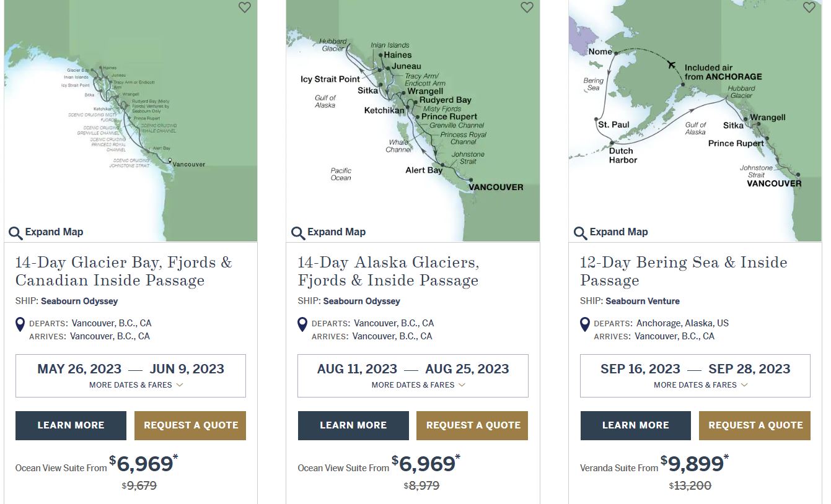Request a quote for Alaska Glaciers cruise
This screenshot has width=831, height=504.
tap(472, 425)
